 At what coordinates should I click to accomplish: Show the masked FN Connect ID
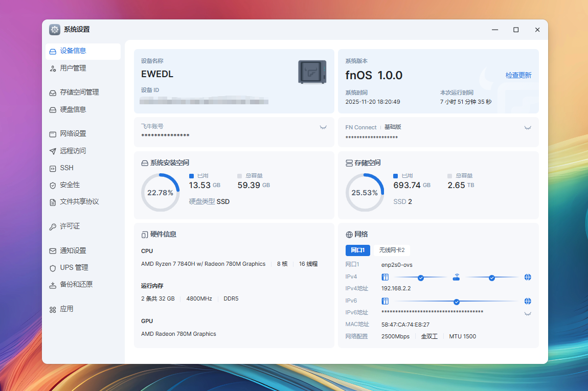[528, 127]
